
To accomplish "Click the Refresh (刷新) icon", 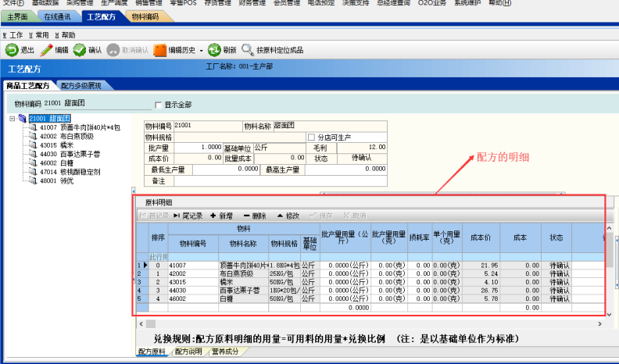I will coord(214,50).
